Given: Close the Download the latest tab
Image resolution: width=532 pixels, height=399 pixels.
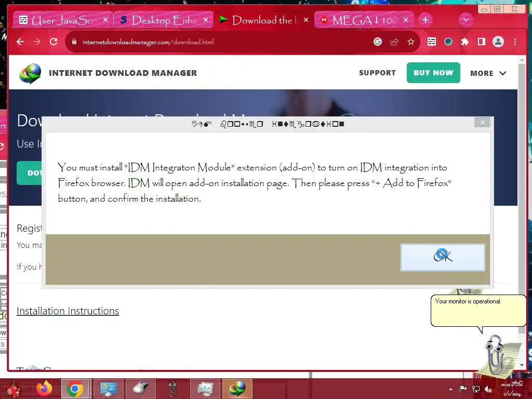Looking at the screenshot, I should tap(306, 20).
